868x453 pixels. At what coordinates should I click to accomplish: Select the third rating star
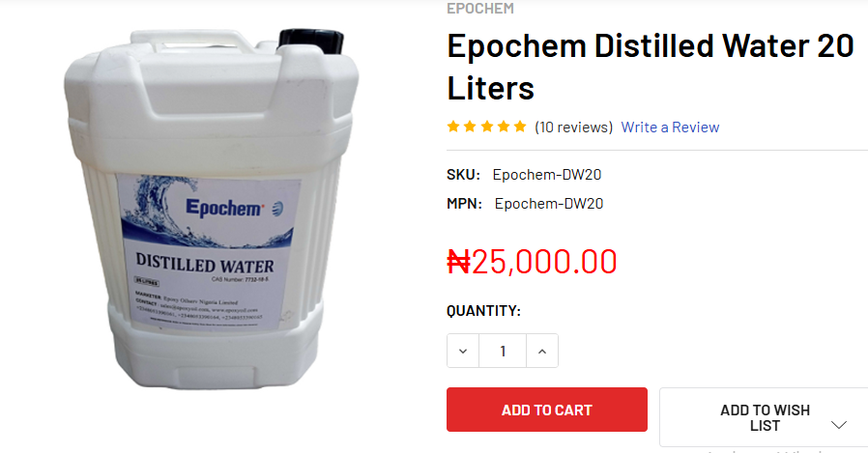486,127
